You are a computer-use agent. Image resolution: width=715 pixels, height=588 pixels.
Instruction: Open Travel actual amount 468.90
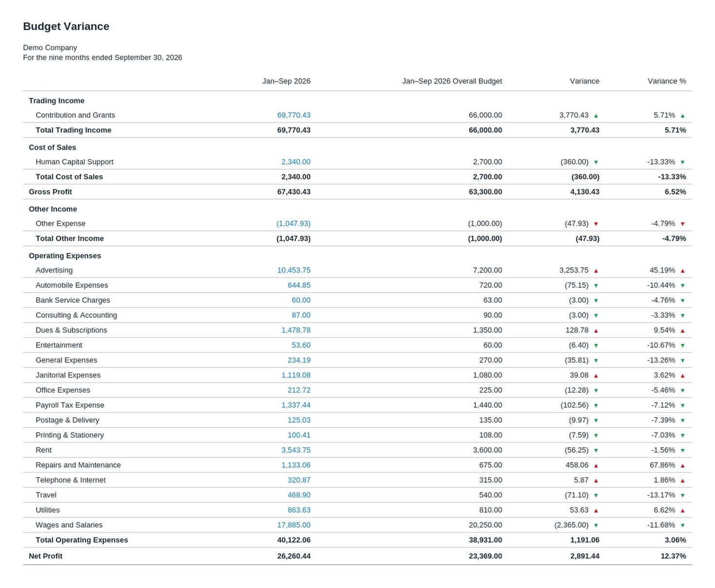pyautogui.click(x=299, y=495)
